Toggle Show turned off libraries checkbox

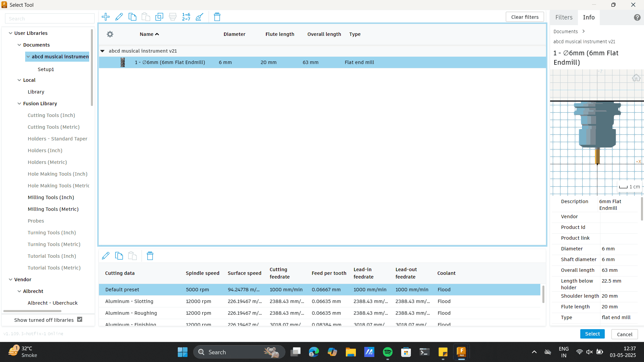(x=80, y=319)
